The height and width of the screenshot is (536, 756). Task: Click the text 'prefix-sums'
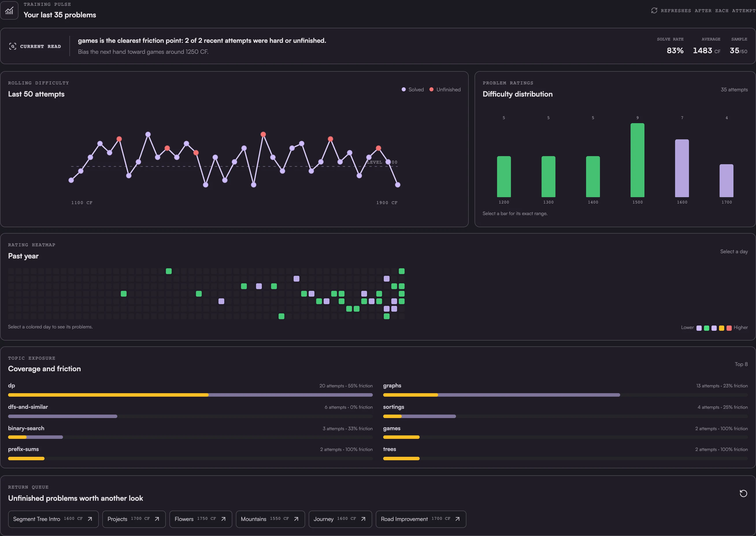tap(23, 449)
